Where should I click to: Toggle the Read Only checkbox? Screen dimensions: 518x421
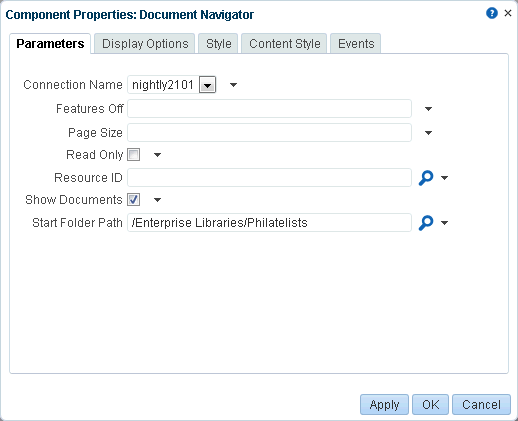133,155
